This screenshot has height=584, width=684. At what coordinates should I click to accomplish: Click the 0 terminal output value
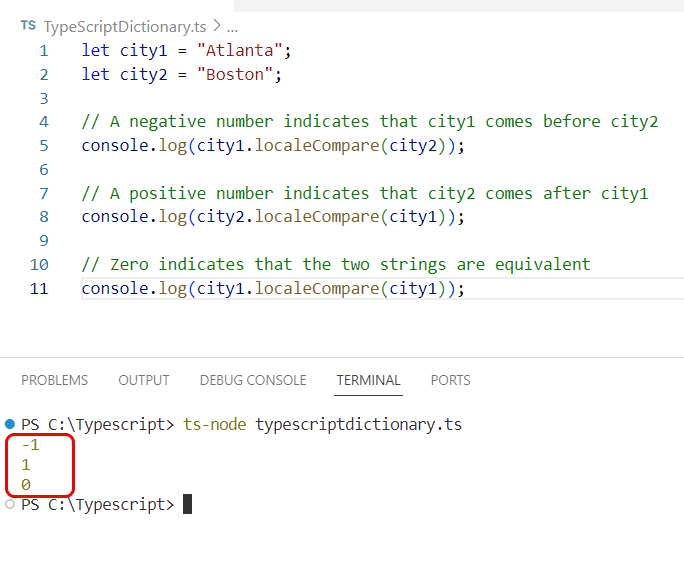coord(26,485)
